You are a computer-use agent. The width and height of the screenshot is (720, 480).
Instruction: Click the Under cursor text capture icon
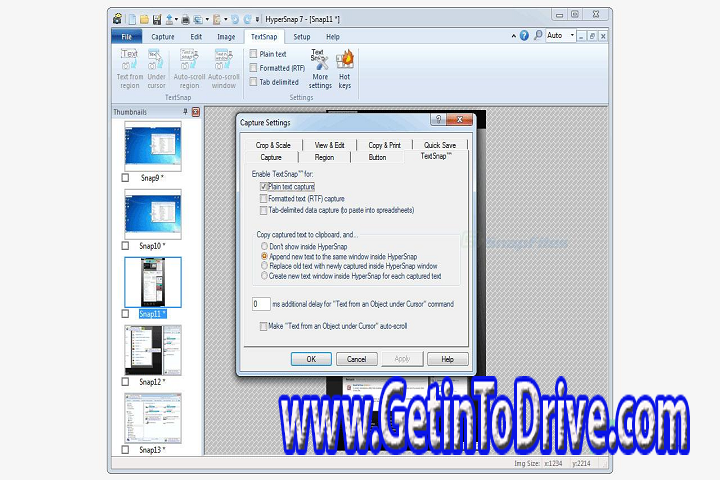[156, 68]
